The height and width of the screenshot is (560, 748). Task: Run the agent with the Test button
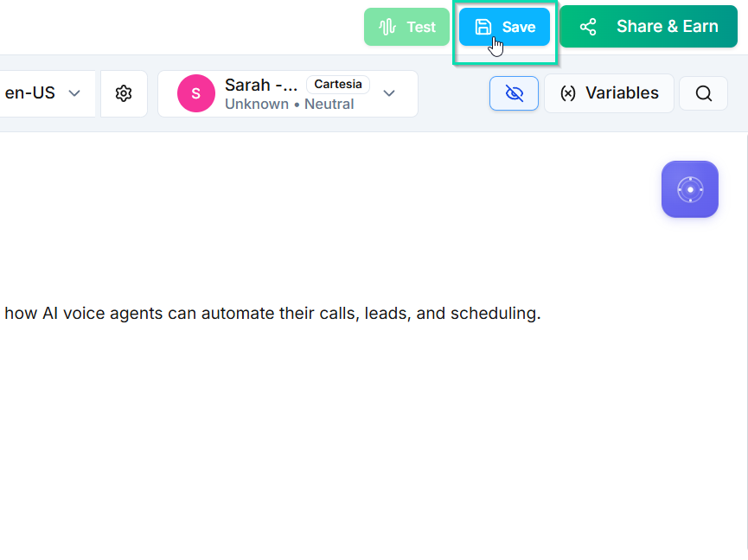420,27
